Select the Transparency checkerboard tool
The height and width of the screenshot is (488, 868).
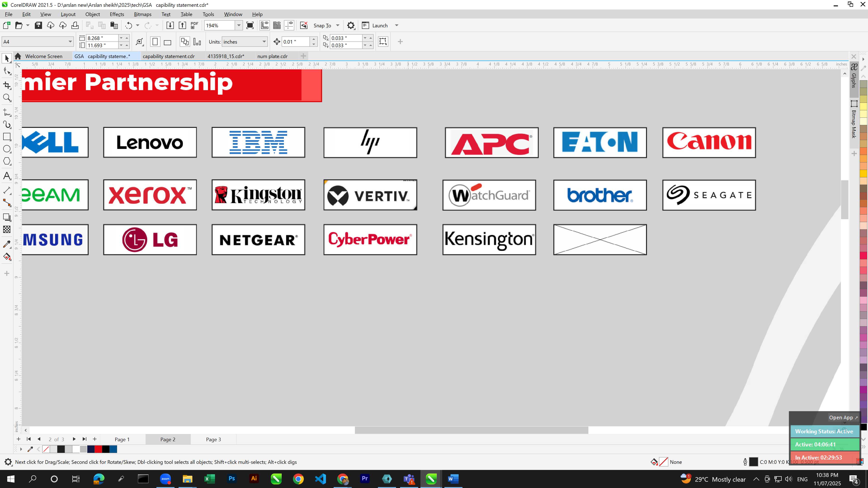click(x=7, y=229)
